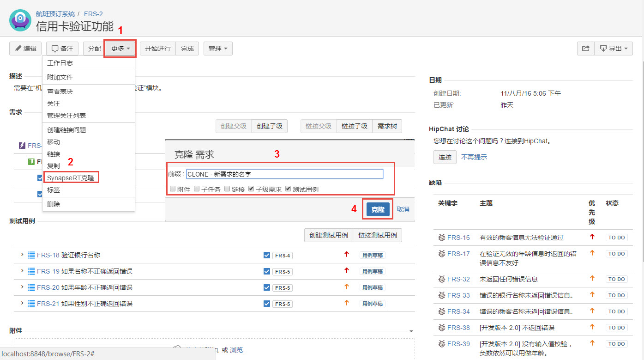Click the test case icon beside FRS-18
Screen dimensions: 644x360
[31, 255]
